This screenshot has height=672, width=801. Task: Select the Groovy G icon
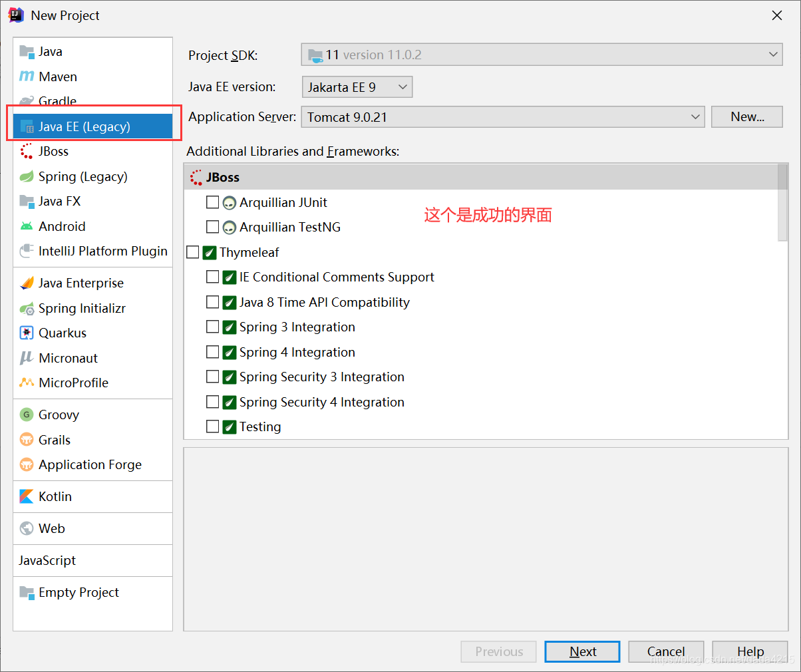click(27, 415)
